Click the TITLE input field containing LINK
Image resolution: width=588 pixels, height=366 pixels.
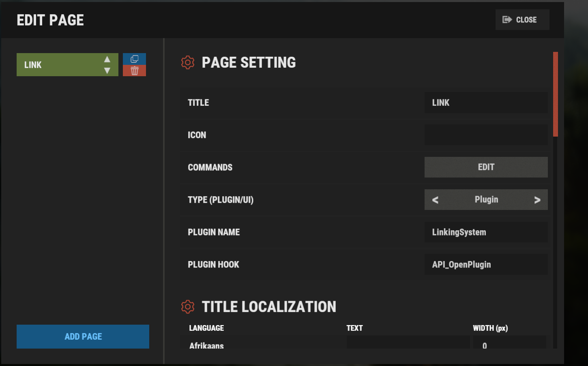click(486, 103)
